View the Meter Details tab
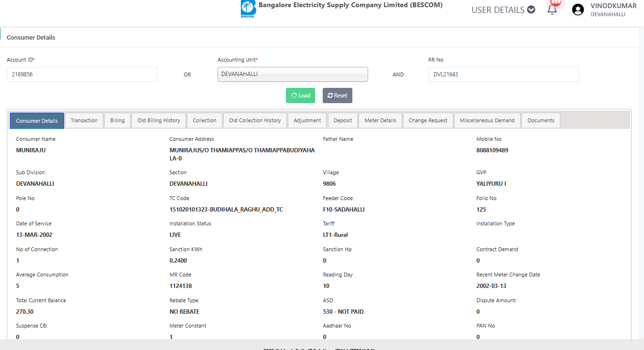This screenshot has height=350, width=644. (380, 121)
